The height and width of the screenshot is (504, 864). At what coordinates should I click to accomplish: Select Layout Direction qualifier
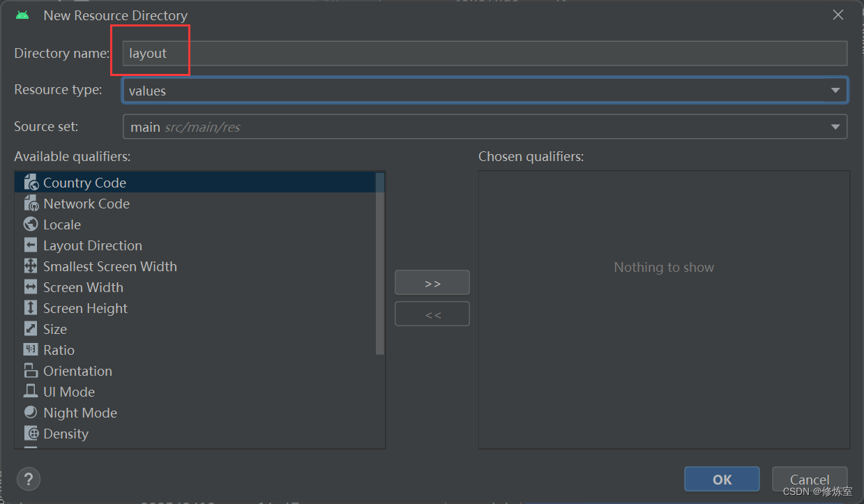tap(195, 245)
